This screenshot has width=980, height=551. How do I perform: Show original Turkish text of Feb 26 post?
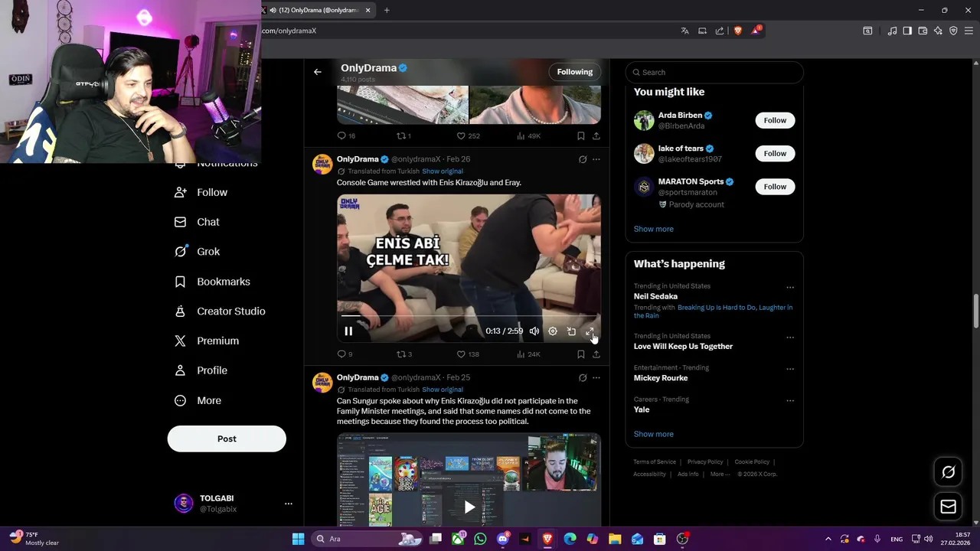click(443, 171)
